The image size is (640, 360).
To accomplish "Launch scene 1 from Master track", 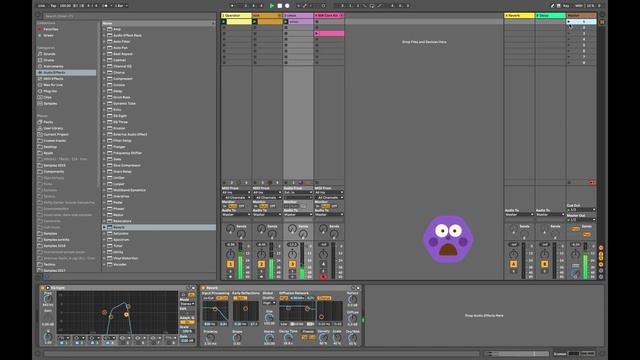I will coord(569,22).
